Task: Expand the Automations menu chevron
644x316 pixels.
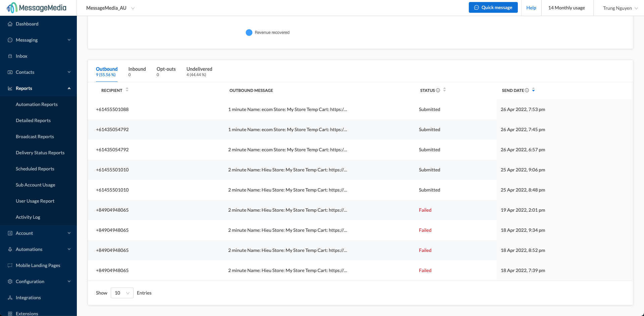Action: pos(69,249)
